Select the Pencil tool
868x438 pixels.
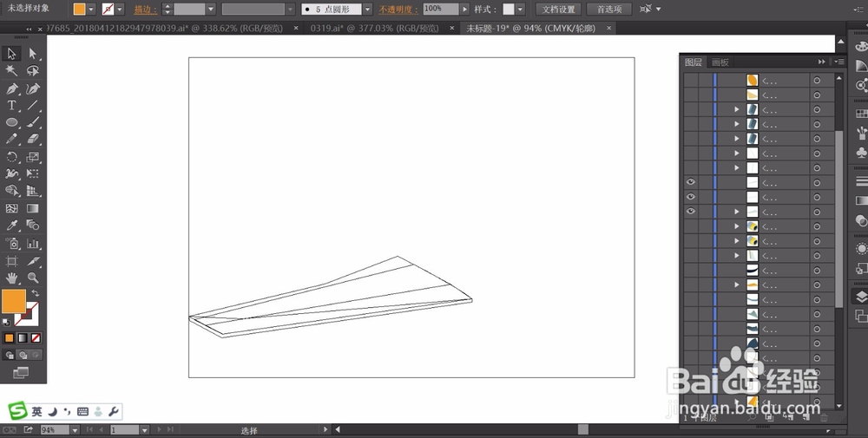[11, 139]
